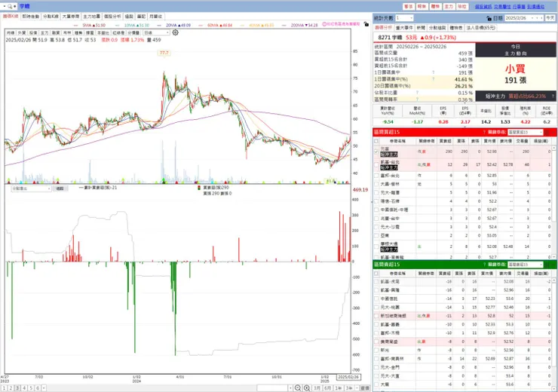
Task: Click the stock search magnifier icon
Action: coord(10,6)
